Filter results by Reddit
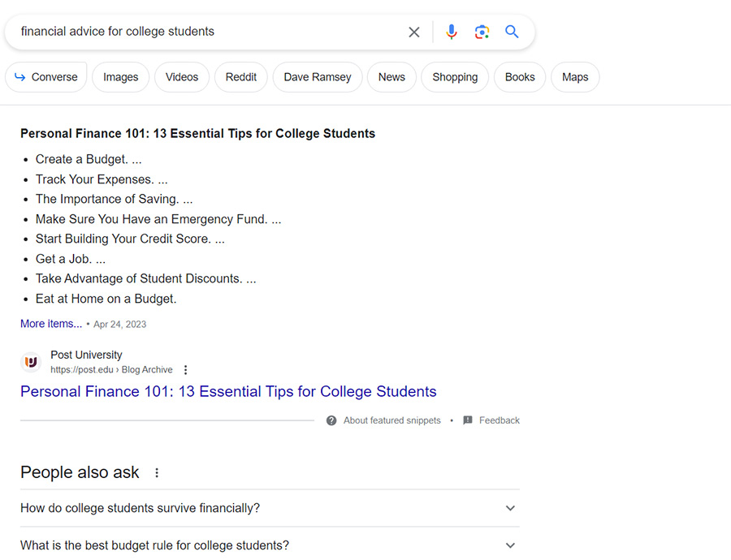 click(x=241, y=77)
